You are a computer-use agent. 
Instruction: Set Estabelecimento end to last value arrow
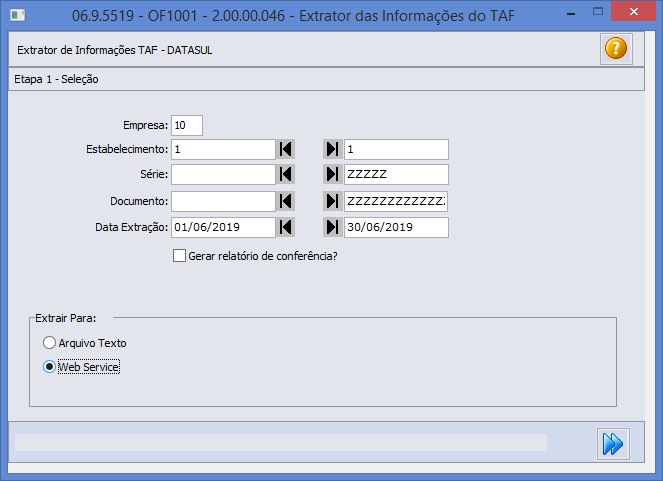click(333, 149)
